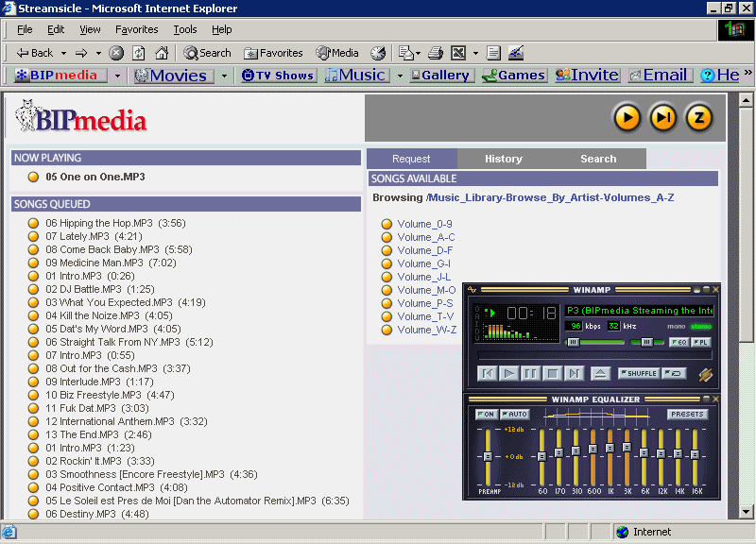The height and width of the screenshot is (544, 756).
Task: Click the TV Shows toolbar link
Action: [x=278, y=76]
